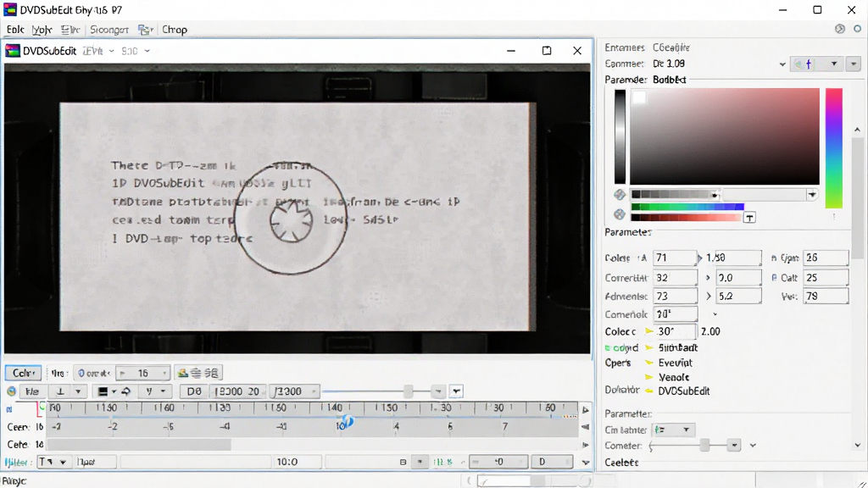The image size is (868, 488).
Task: Expand the chevron next to 'De 1.09'
Action: coord(782,64)
